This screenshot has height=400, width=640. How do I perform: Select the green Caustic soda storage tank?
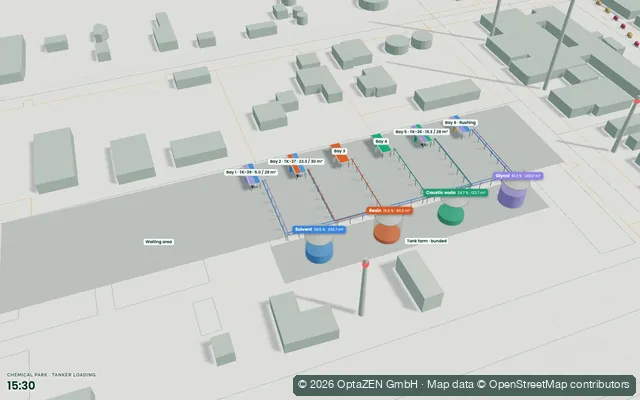(x=451, y=211)
